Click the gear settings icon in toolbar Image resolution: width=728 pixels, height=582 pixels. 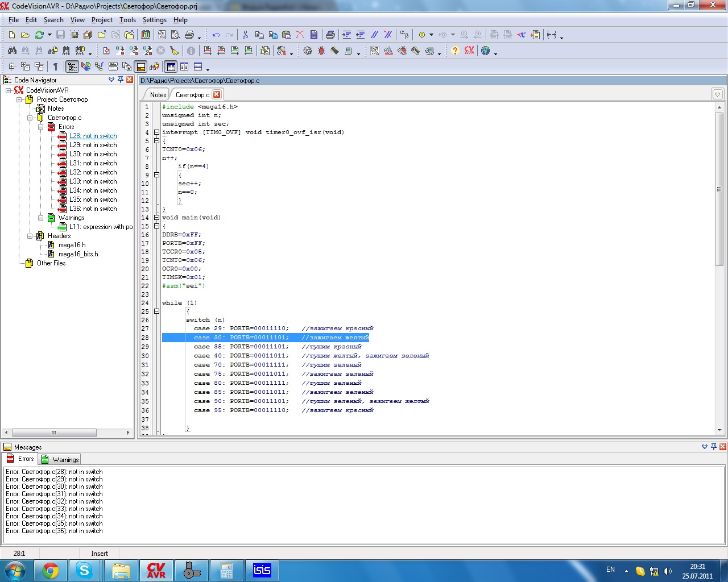(x=308, y=51)
